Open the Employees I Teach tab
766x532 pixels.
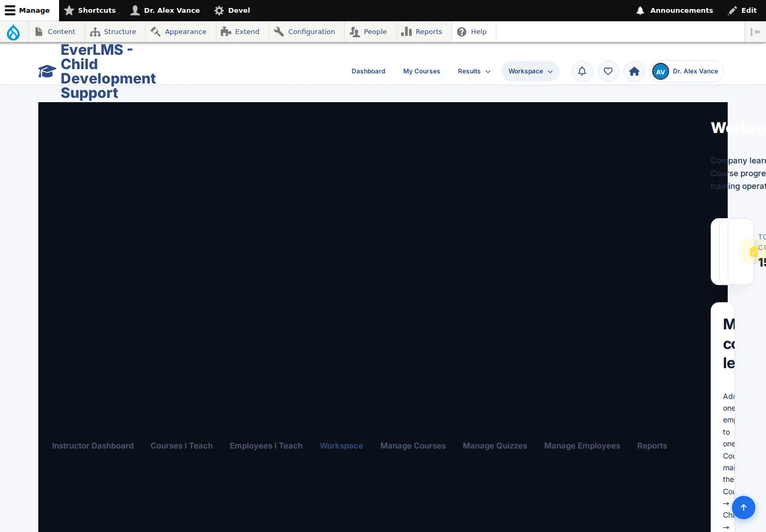(x=266, y=446)
